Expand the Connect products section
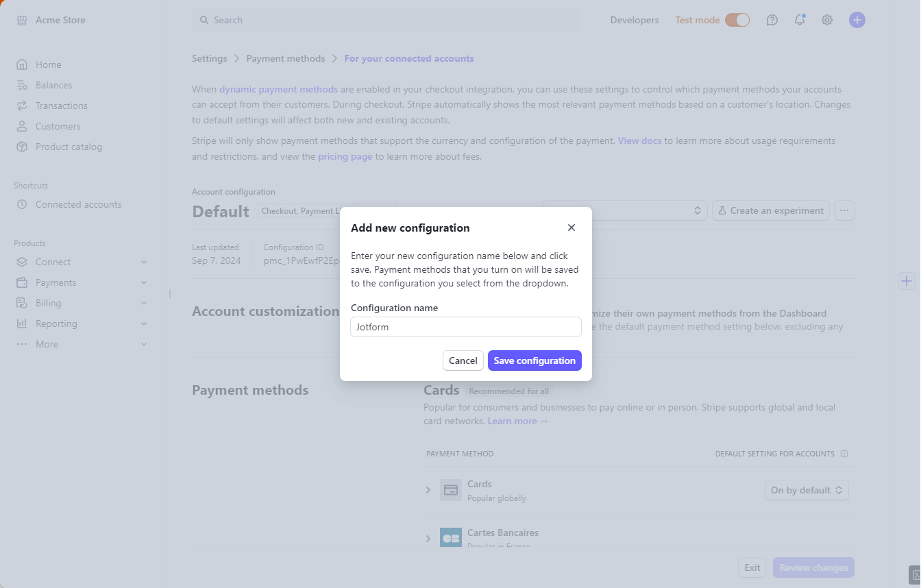The image size is (921, 588). 144,262
